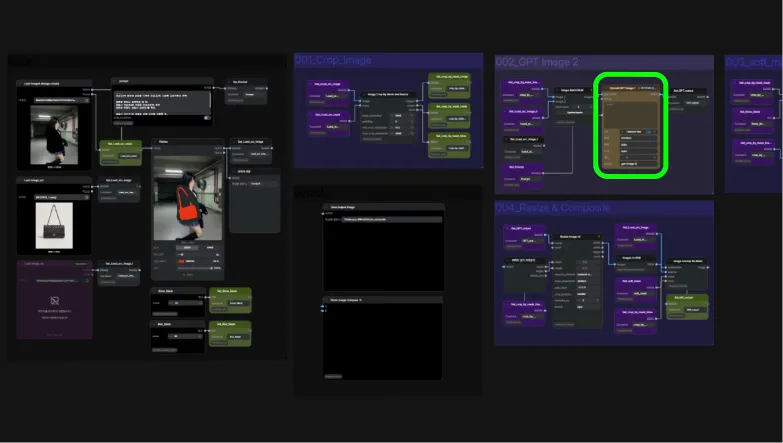Click the red color swatch in Painter node

[181, 261]
